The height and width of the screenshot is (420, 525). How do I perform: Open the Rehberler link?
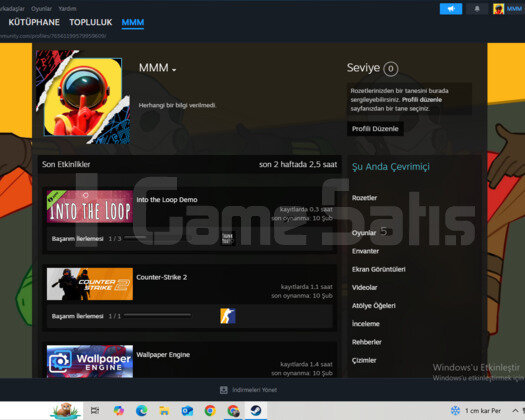point(367,342)
